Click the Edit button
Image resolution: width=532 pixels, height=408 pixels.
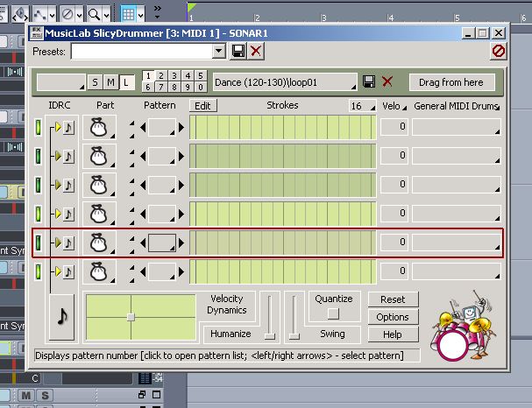click(x=202, y=106)
